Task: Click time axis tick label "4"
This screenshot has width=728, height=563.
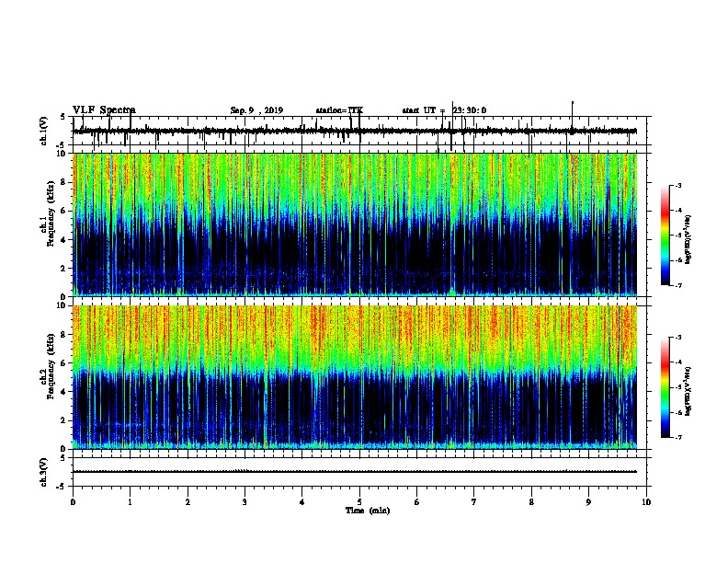Action: (302, 502)
